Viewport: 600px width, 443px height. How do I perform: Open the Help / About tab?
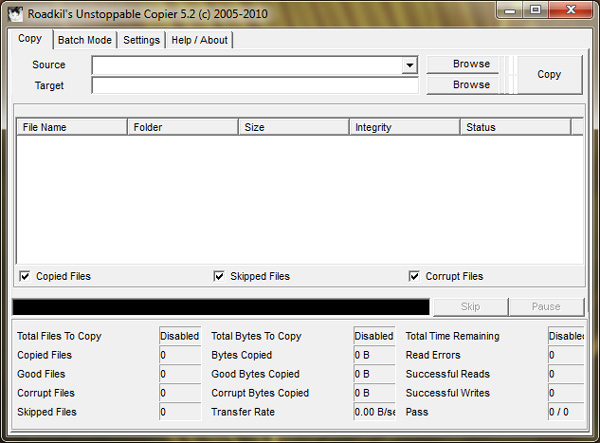tap(199, 40)
